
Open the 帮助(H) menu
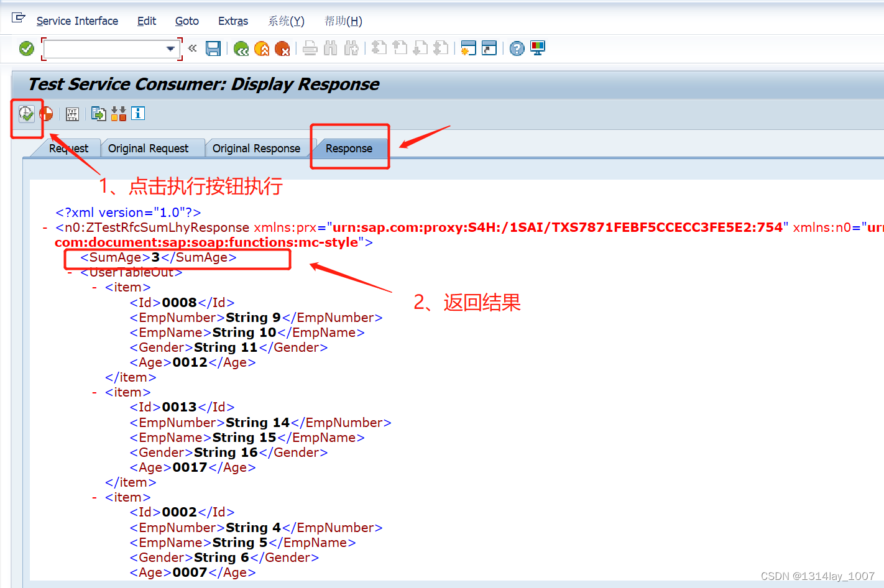343,21
